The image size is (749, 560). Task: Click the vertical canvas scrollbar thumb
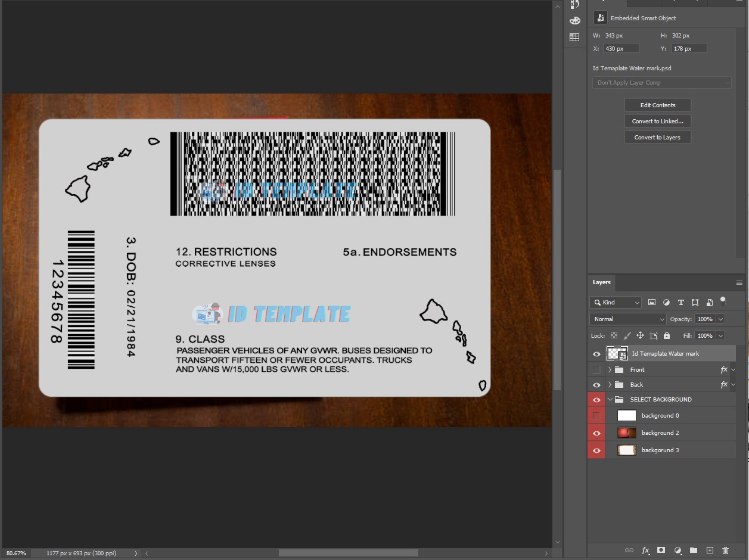click(558, 280)
